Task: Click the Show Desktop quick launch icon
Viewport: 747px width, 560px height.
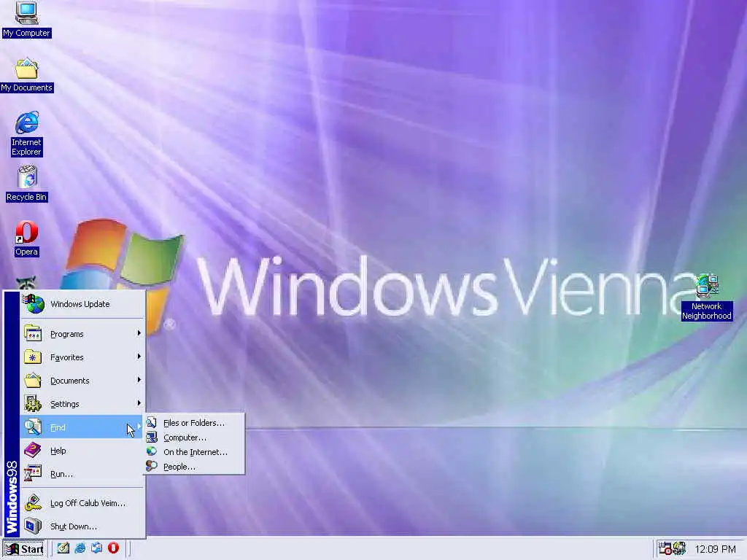Action: click(x=63, y=548)
